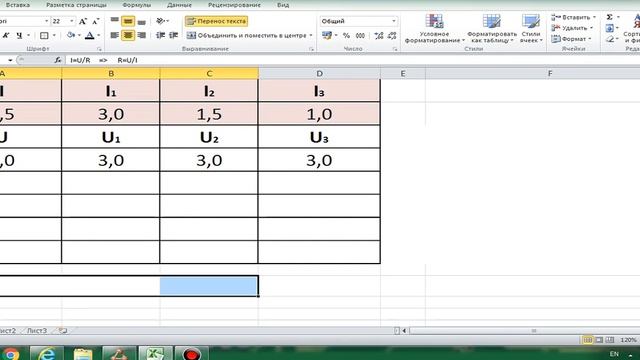The image size is (640, 360).
Task: Open the Данные ribbon tab
Action: (x=179, y=5)
